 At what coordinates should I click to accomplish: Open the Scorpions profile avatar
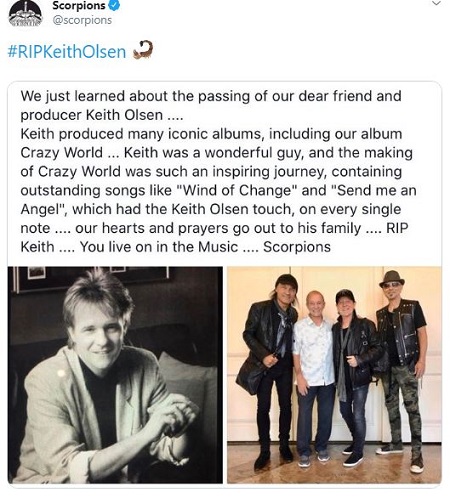[x=26, y=13]
